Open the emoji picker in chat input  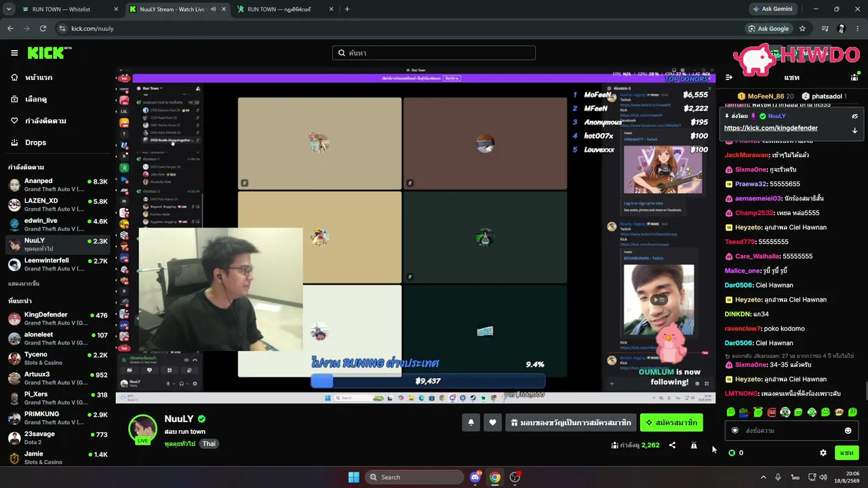coord(848,430)
